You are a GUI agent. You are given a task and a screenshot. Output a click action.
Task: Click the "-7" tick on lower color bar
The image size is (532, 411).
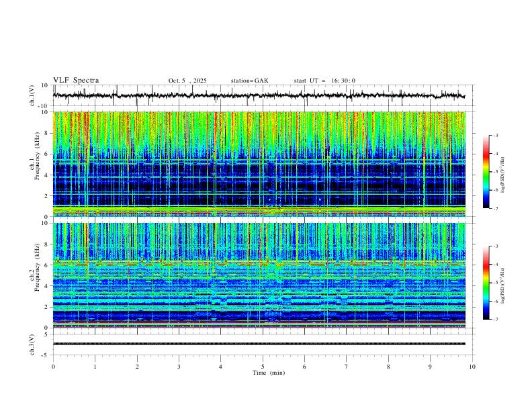(495, 320)
